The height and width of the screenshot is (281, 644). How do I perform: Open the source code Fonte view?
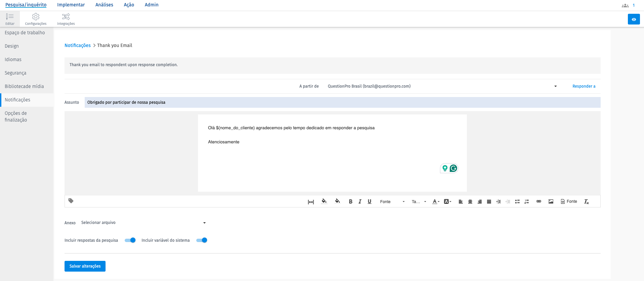[569, 201]
